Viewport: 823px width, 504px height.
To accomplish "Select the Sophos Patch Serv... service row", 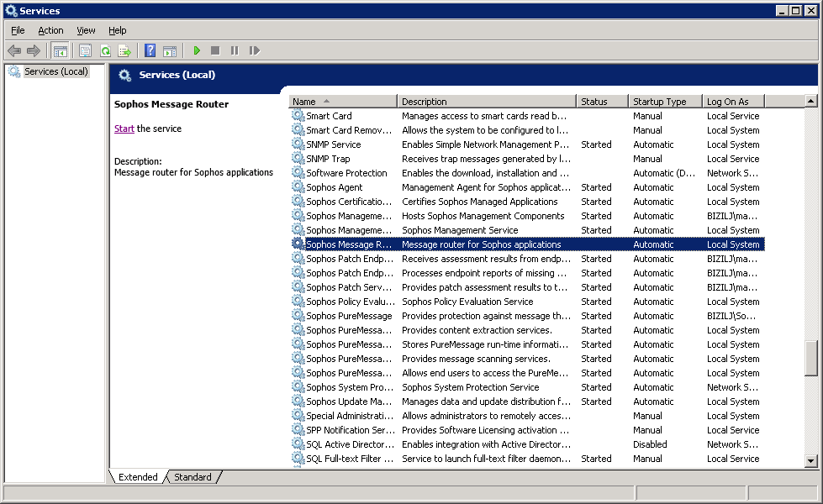I will (527, 287).
